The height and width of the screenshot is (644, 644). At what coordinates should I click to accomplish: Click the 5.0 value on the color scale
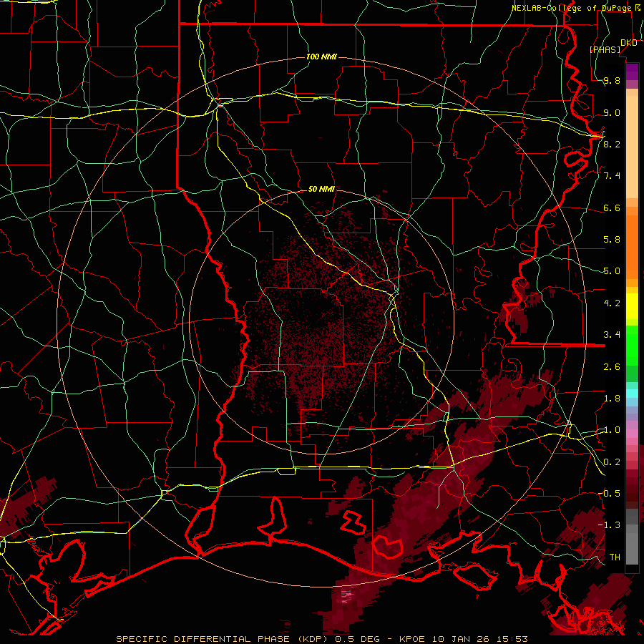pos(612,271)
